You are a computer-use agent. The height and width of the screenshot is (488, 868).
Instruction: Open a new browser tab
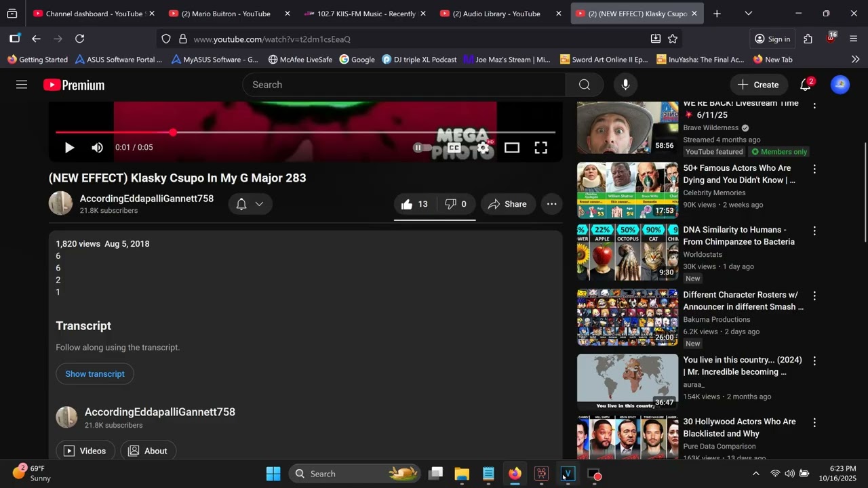pos(717,14)
